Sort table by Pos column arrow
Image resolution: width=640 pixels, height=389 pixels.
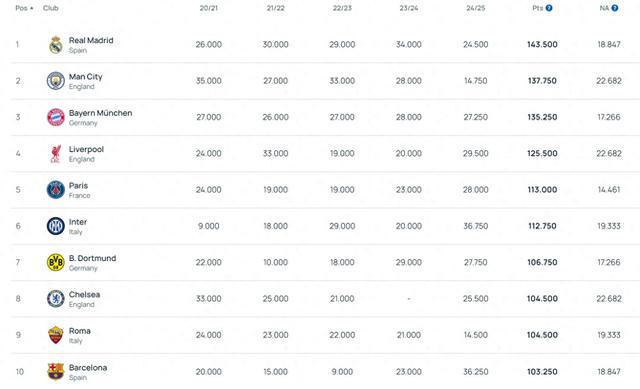click(31, 8)
